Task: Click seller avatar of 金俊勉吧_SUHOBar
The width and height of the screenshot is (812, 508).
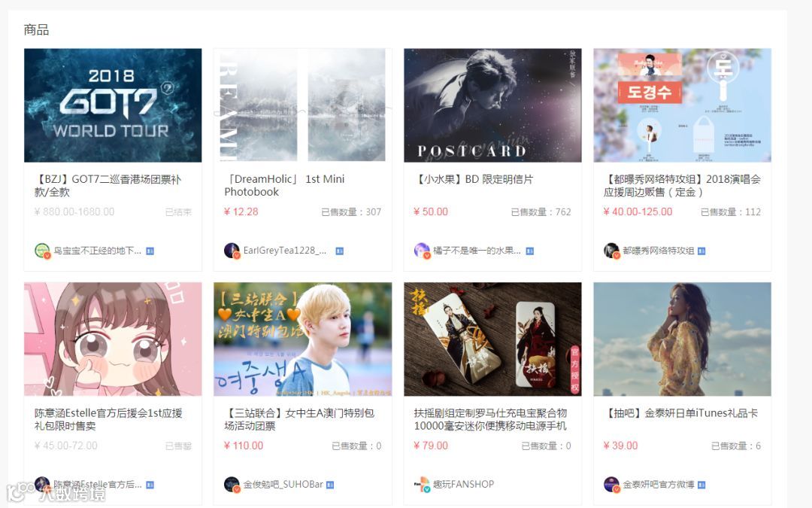Action: tap(232, 485)
